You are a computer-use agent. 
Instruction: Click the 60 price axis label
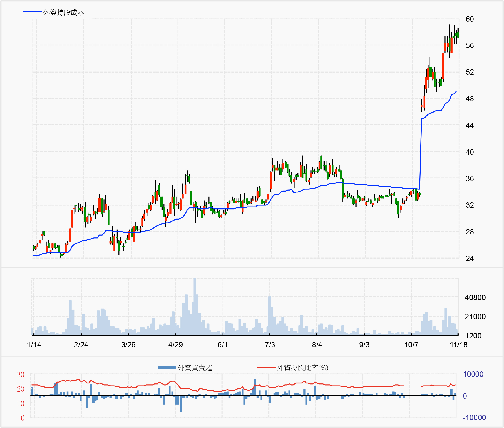coord(470,19)
